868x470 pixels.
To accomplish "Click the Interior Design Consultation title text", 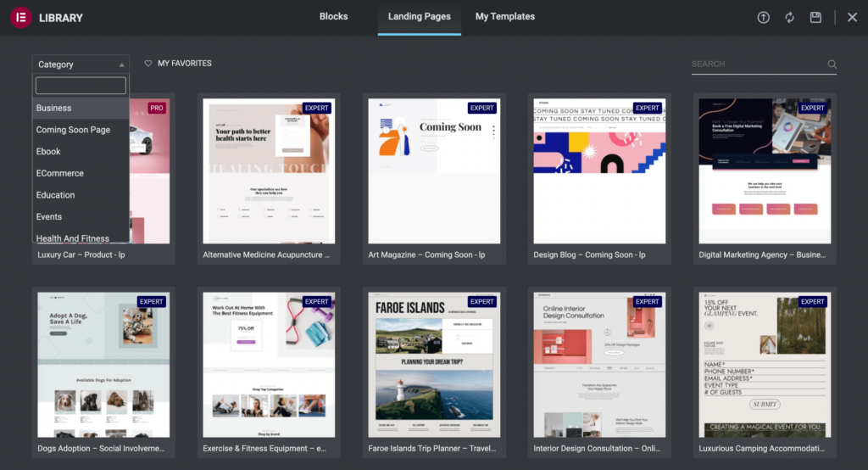I will (x=597, y=449).
